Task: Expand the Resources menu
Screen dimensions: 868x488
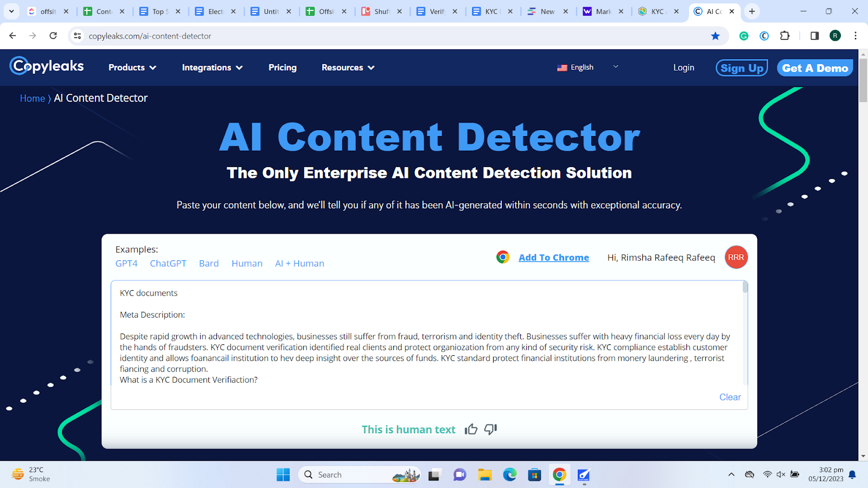Action: pos(348,67)
